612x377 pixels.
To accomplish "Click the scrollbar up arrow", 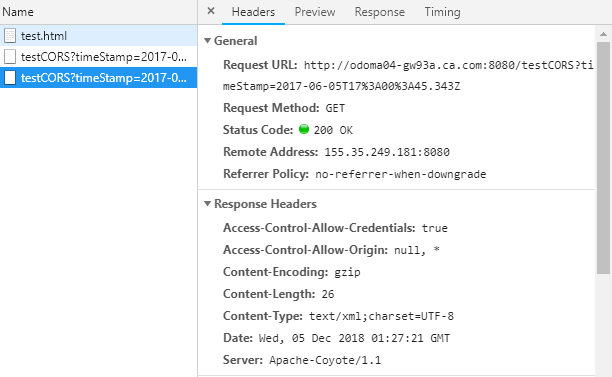I will point(603,34).
